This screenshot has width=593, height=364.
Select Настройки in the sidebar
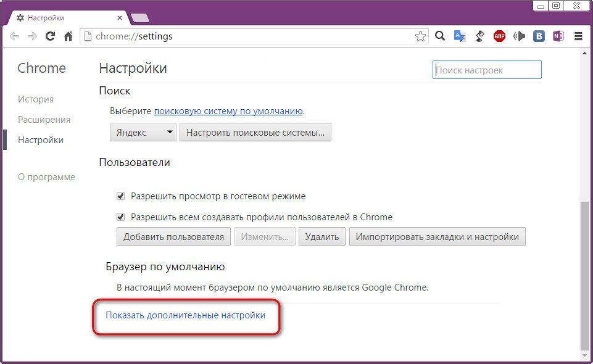coord(41,140)
